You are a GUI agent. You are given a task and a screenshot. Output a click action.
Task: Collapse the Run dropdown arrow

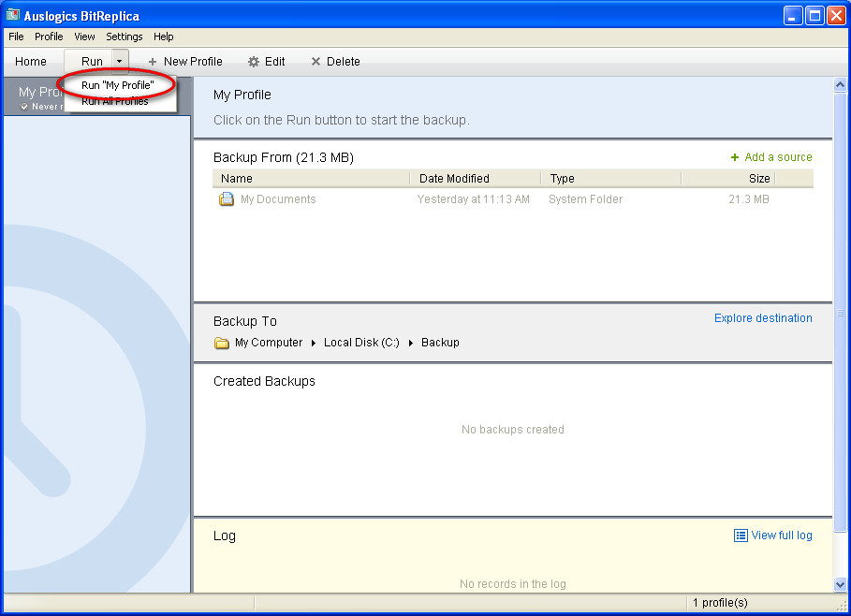click(x=120, y=62)
